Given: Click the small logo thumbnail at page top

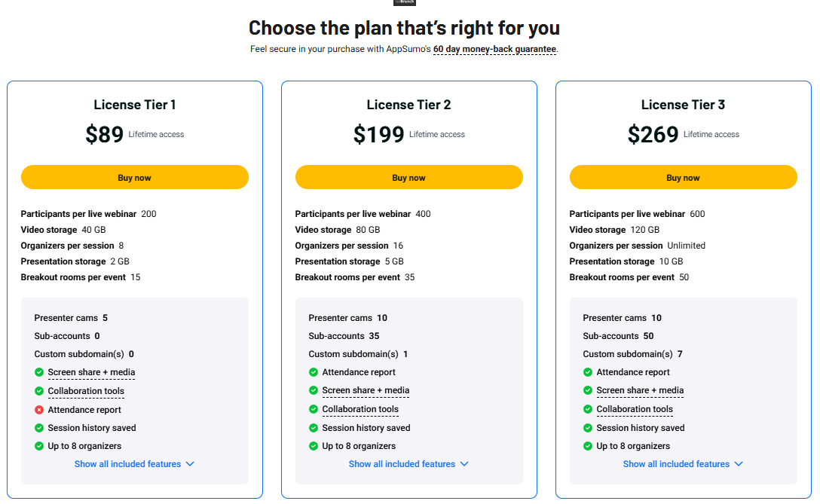Looking at the screenshot, I should pyautogui.click(x=404, y=2).
